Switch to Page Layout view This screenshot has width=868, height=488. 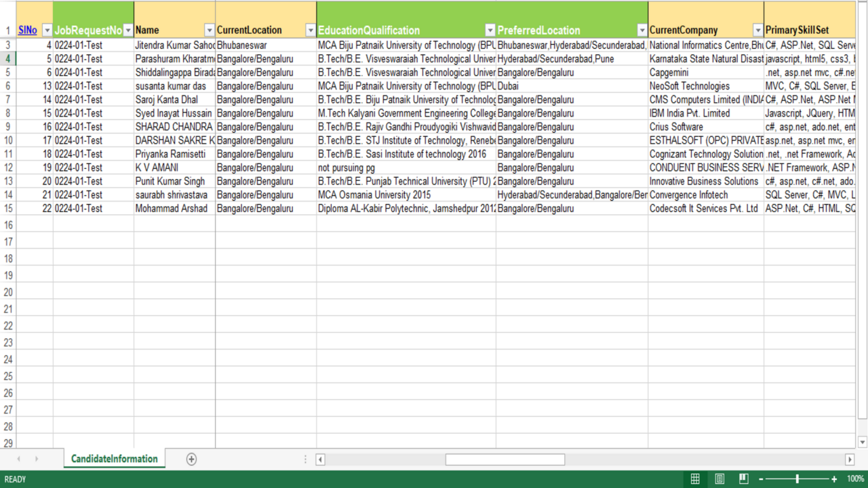(719, 479)
